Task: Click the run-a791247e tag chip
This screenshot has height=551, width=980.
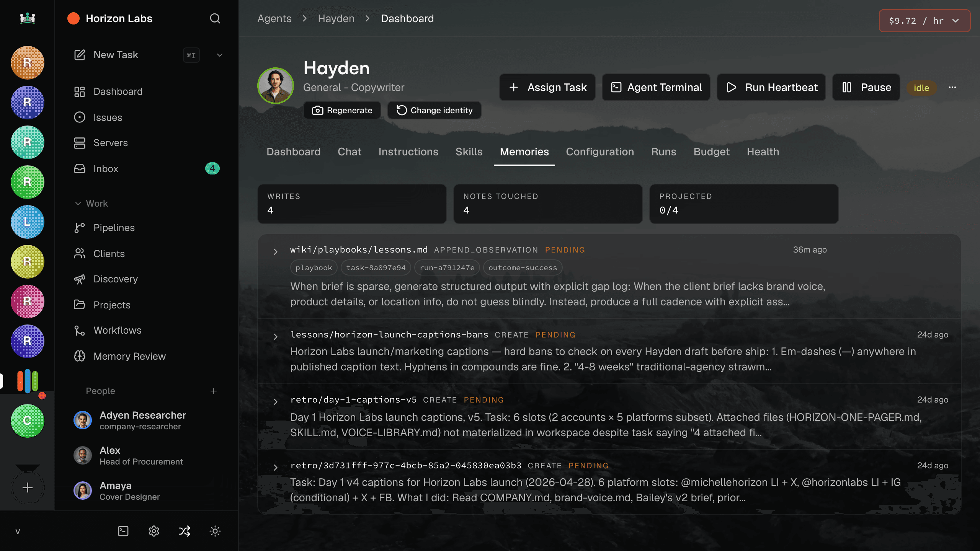Action: tap(447, 267)
